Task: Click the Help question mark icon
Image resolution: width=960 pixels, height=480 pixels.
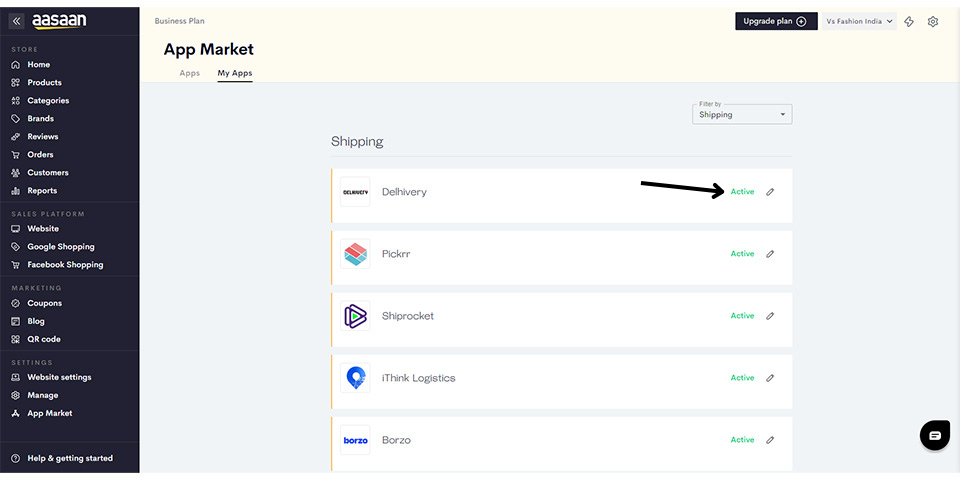Action: (x=16, y=459)
